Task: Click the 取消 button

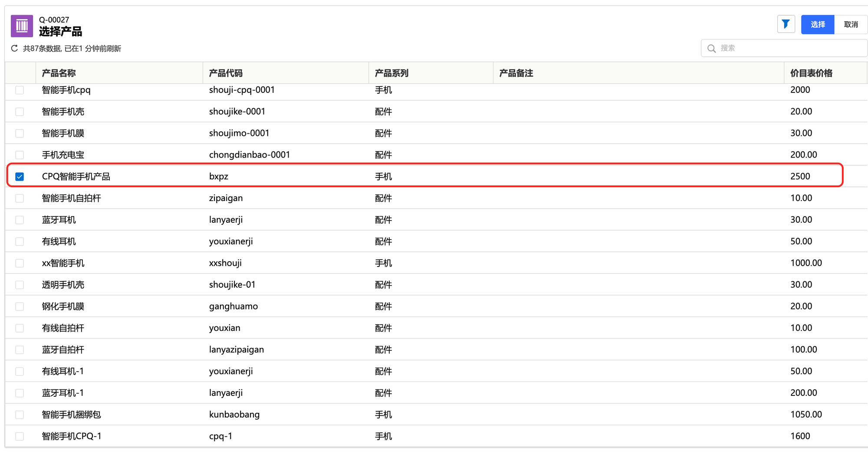Action: pyautogui.click(x=851, y=24)
